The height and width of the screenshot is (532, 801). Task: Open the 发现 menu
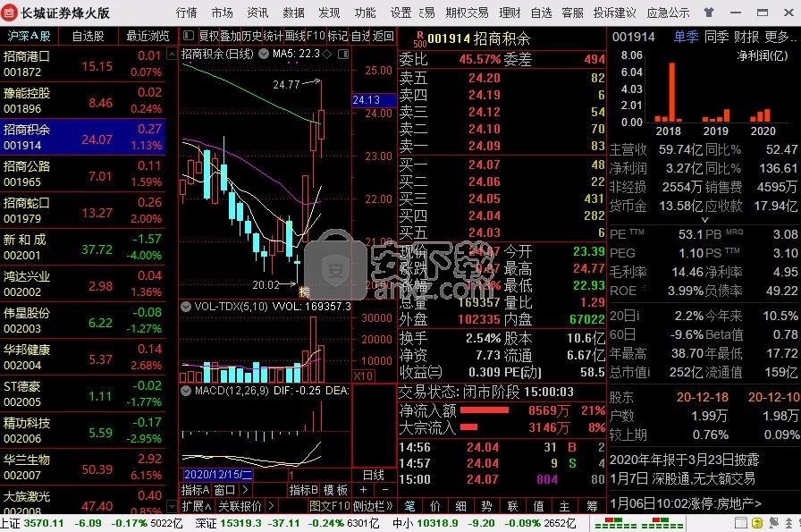tap(329, 13)
